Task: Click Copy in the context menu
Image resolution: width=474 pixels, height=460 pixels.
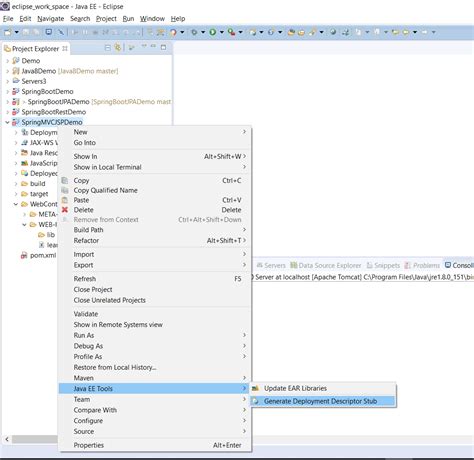Action: coord(155,181)
